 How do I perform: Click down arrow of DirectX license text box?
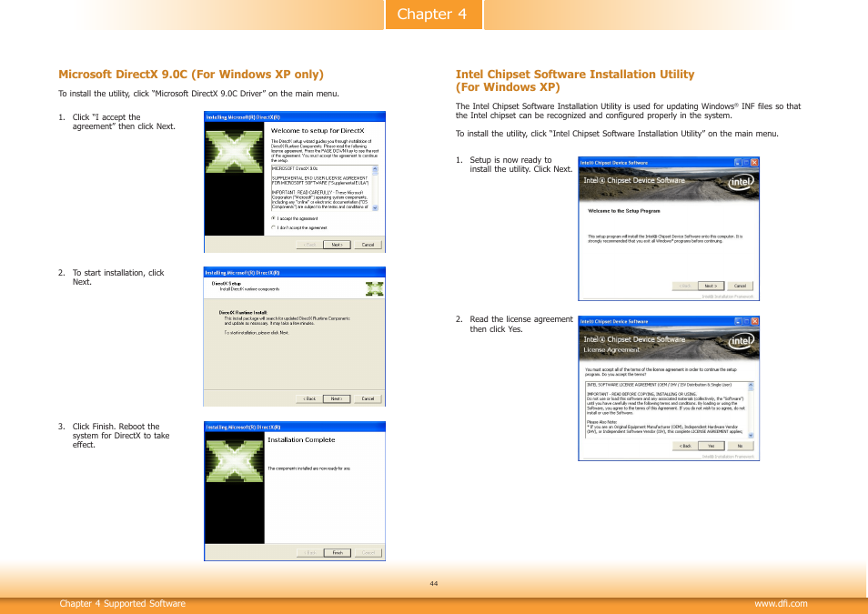click(x=375, y=207)
